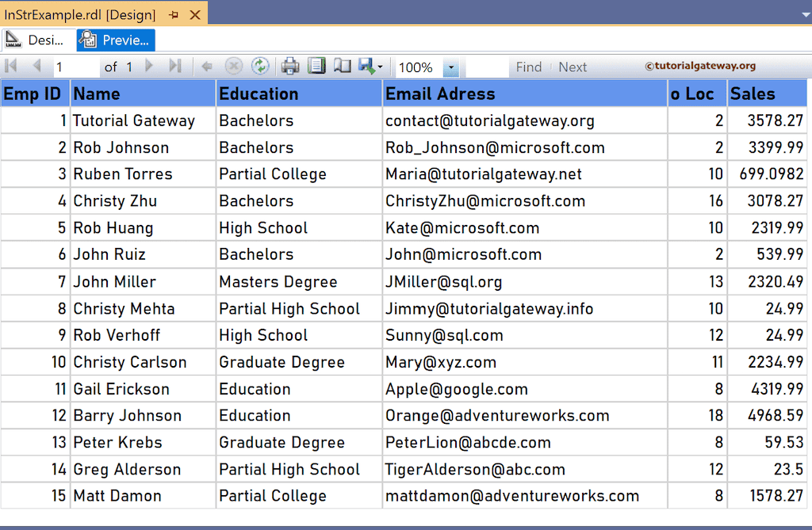The image size is (812, 530).
Task: Refresh the report preview
Action: click(x=260, y=67)
